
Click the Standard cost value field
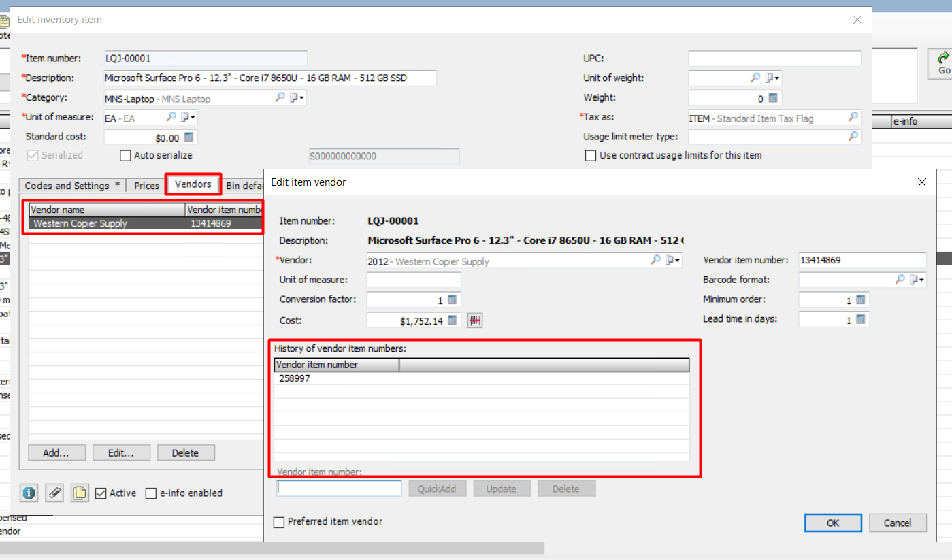coord(143,137)
